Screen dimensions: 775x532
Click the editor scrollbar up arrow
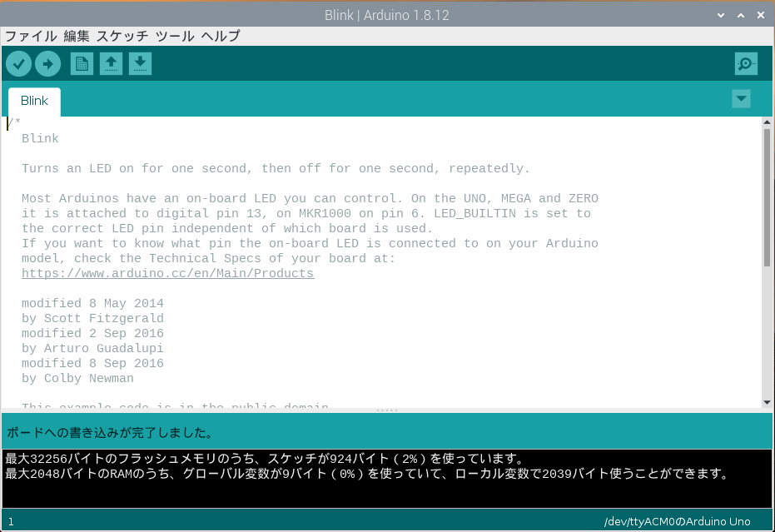(768, 122)
